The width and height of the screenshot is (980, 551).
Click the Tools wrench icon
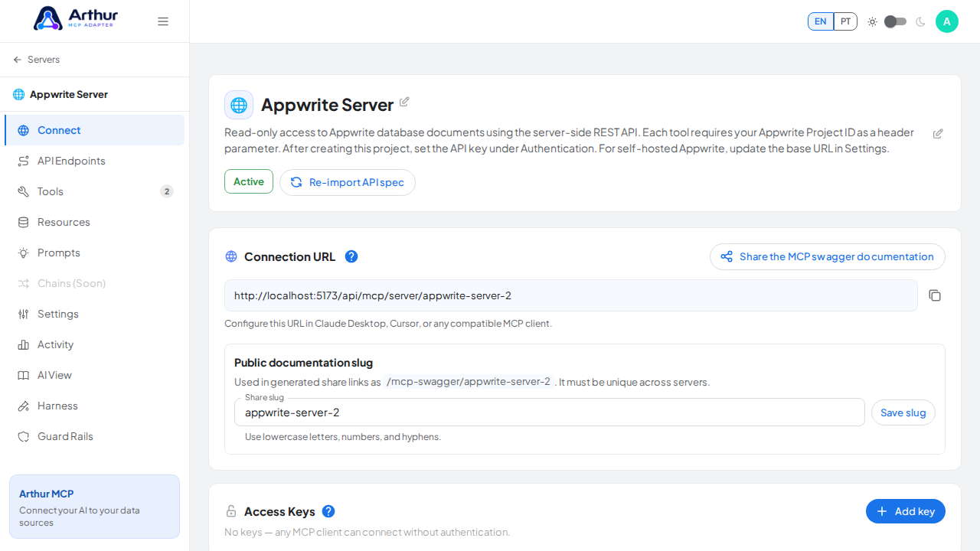tap(24, 191)
